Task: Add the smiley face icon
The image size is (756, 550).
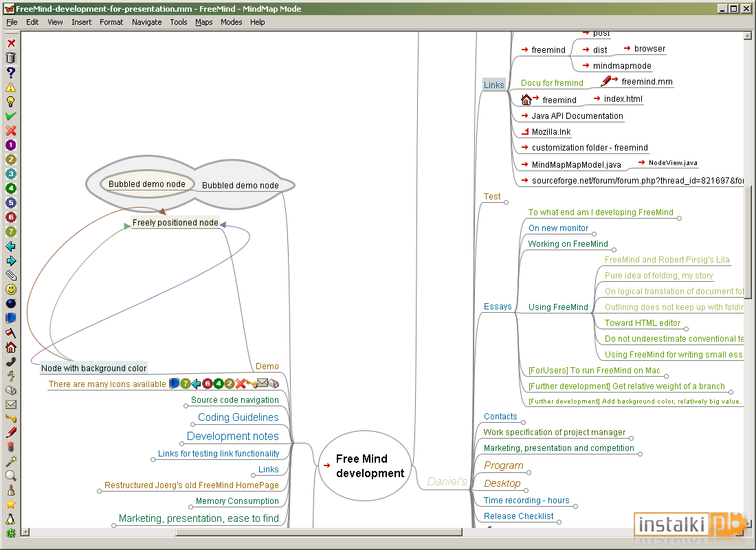Action: point(10,289)
